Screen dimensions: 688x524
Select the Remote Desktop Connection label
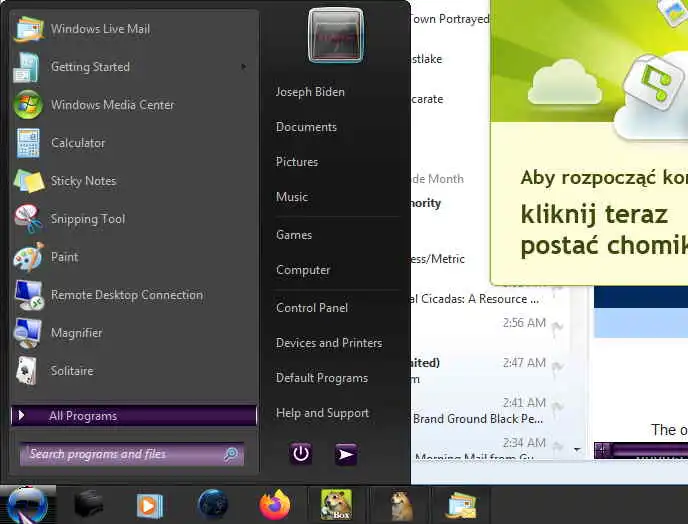pos(127,295)
